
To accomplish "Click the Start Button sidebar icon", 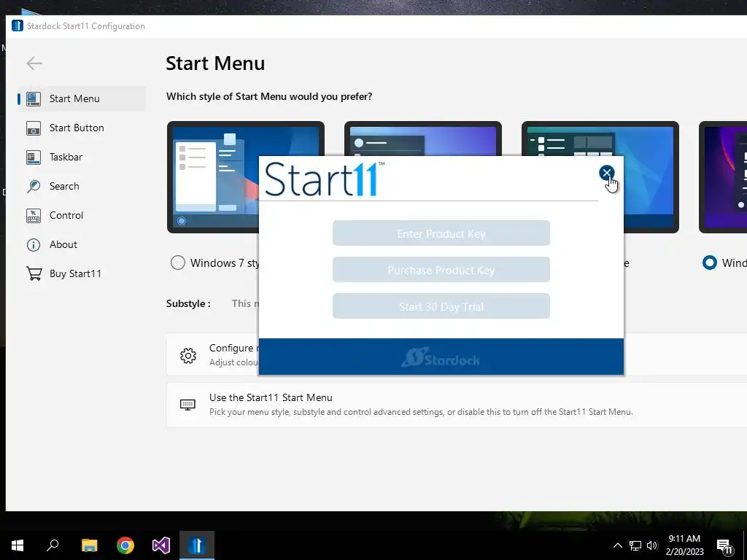I will (34, 128).
